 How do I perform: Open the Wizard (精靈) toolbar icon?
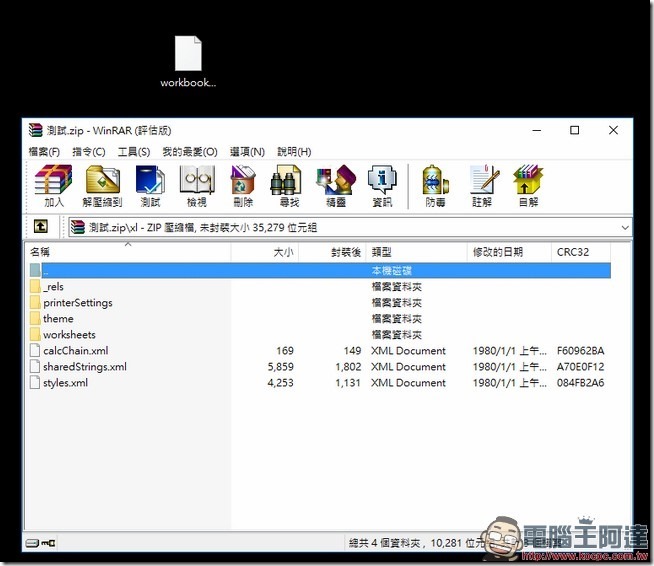point(336,186)
